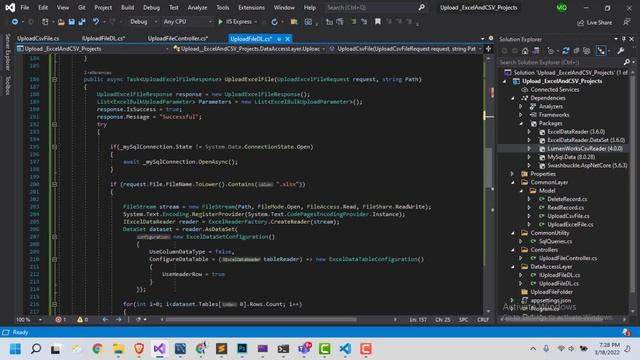Click the MQ account avatar in title bar
Viewport: 640px width, 360px height.
tap(562, 7)
